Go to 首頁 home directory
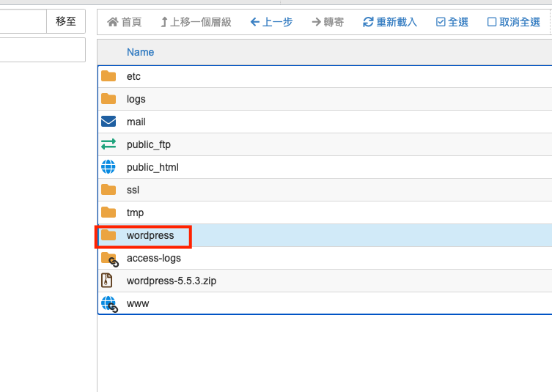Screen dimensions: 552x392 (125, 22)
